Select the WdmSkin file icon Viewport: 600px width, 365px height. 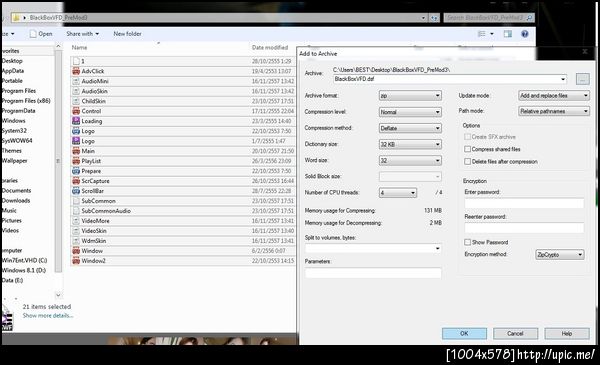pyautogui.click(x=76, y=241)
